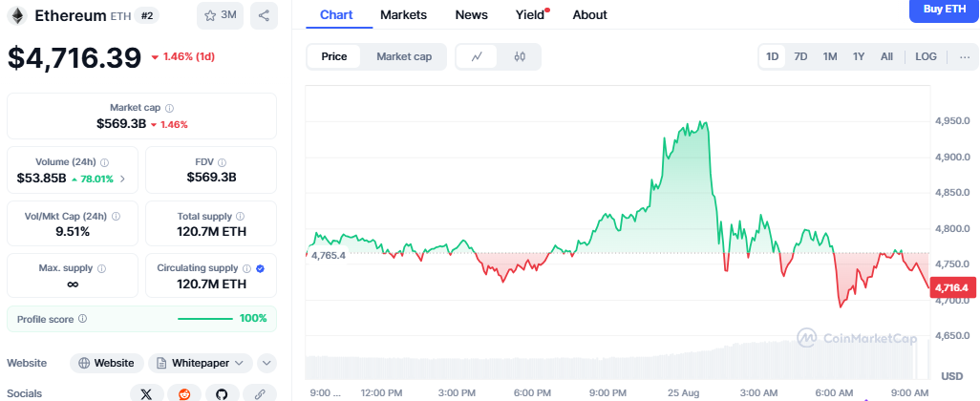This screenshot has width=980, height=401.
Task: Open chart options three-dots menu
Action: (965, 57)
